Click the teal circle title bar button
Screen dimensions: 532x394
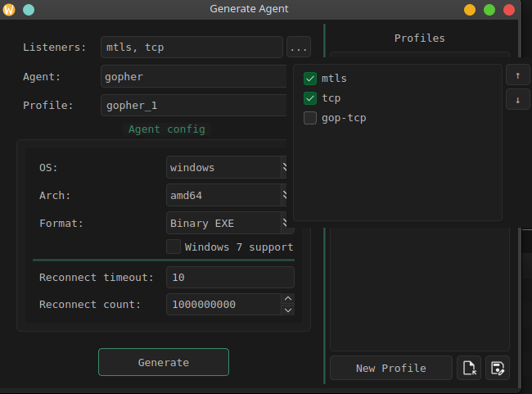(x=28, y=10)
